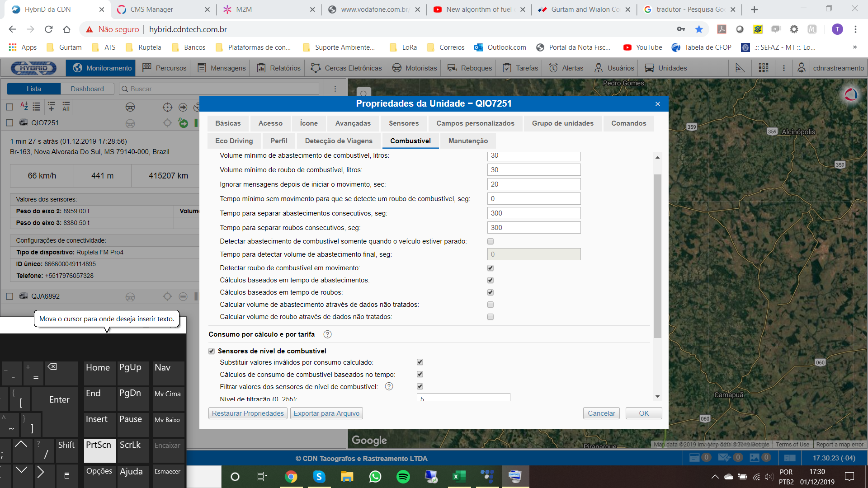Enable detect refueling only when vehicle stopped
The width and height of the screenshot is (868, 488).
point(491,241)
